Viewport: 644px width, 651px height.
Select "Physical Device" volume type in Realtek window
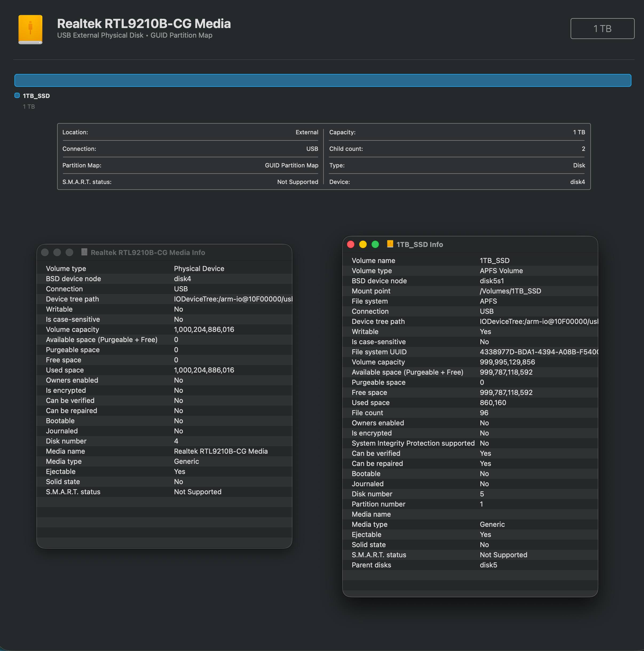click(199, 269)
